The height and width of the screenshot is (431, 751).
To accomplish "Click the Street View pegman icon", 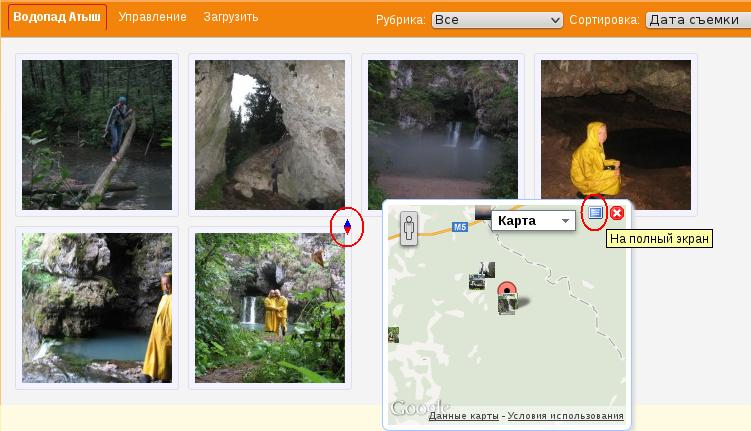I will (x=408, y=227).
